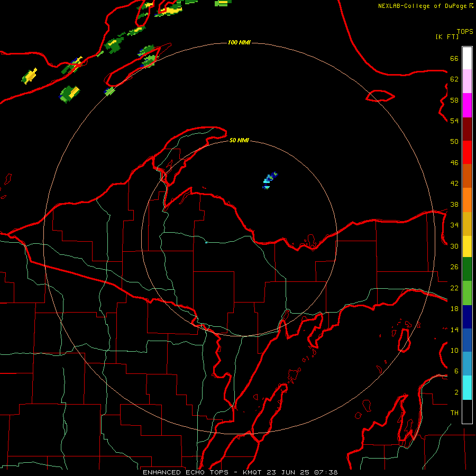Select the bright orange legend swatch

(467, 200)
